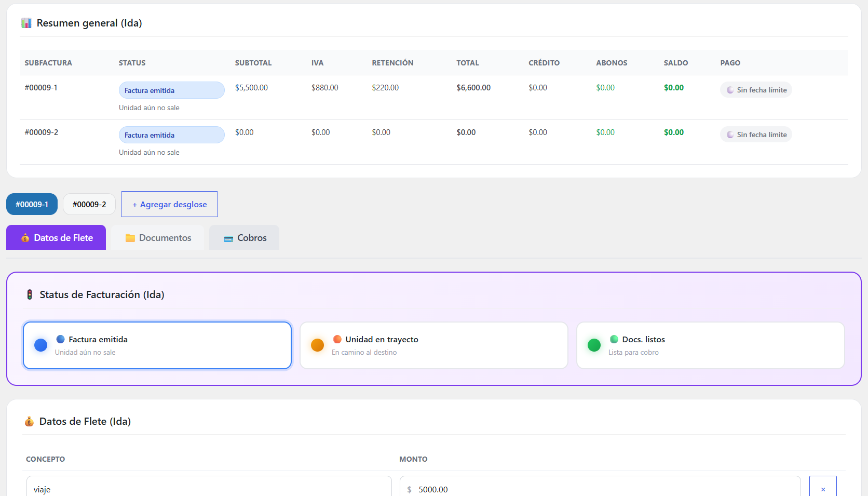Viewport: 868px width, 496px height.
Task: Remove the viaje row with the × button
Action: click(823, 489)
